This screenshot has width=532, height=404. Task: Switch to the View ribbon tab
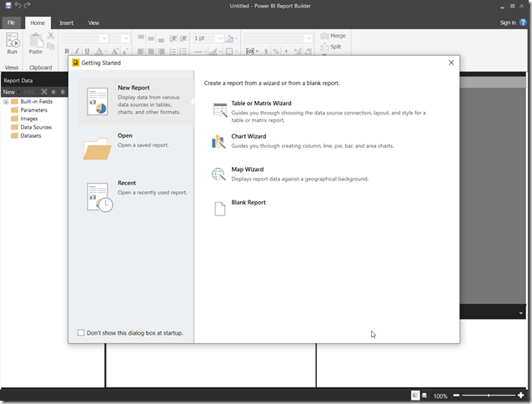tap(93, 23)
